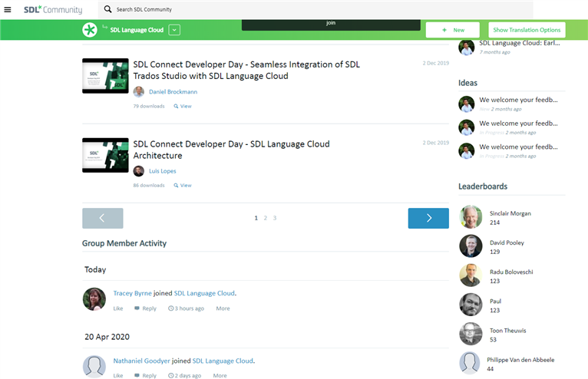This screenshot has height=379, width=588.
Task: Open Nathaniel Goodyer's profile link
Action: 142,361
